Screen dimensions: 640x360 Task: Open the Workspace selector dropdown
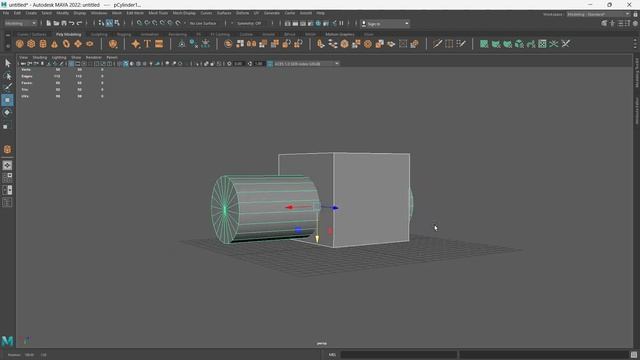point(598,14)
